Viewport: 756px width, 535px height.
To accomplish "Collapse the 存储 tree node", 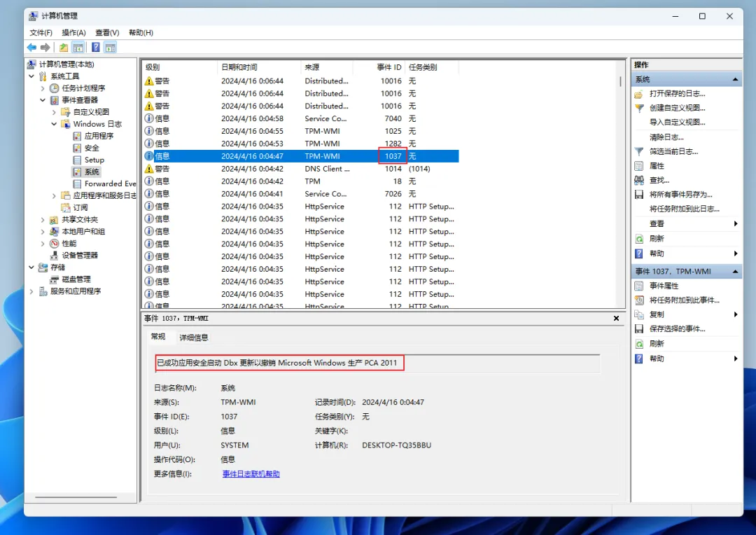I will [x=31, y=267].
